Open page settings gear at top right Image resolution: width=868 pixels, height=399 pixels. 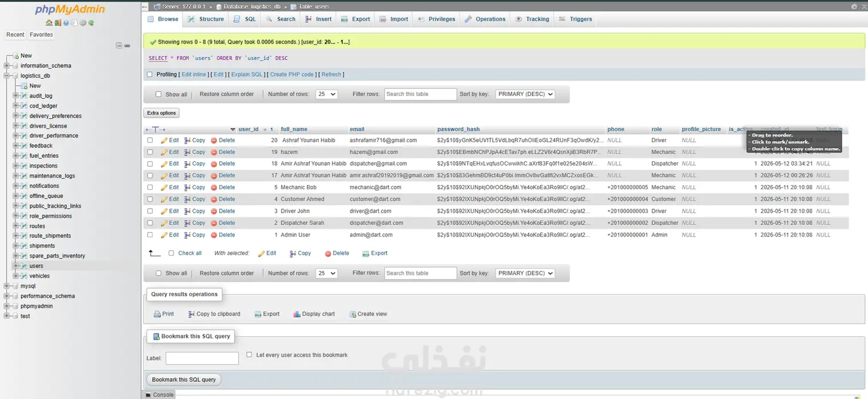[x=854, y=6]
